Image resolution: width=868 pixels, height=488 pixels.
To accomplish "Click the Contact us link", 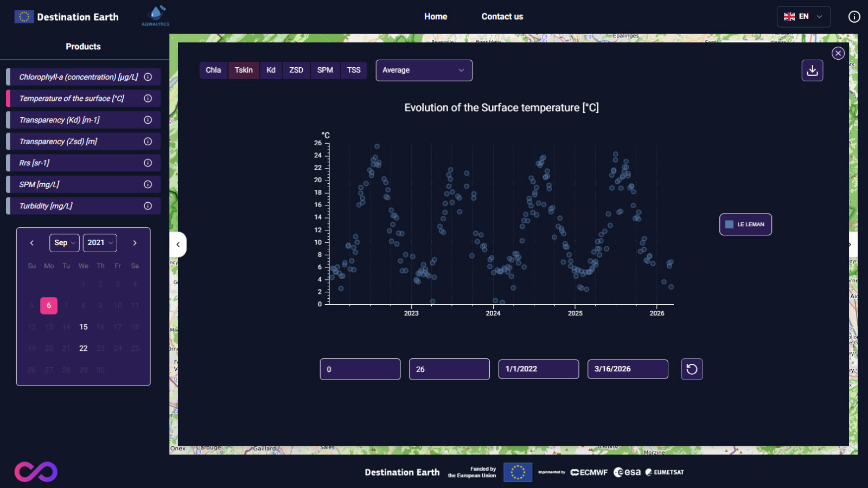I will tap(502, 16).
